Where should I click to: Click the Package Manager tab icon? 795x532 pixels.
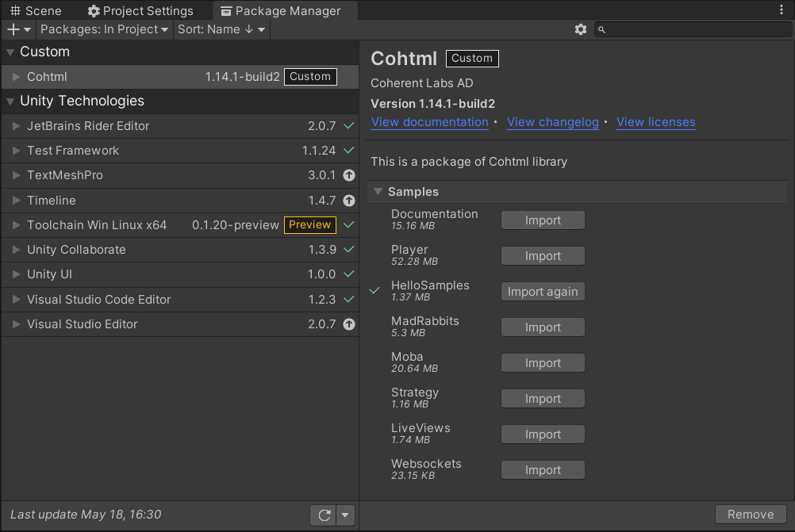(226, 11)
